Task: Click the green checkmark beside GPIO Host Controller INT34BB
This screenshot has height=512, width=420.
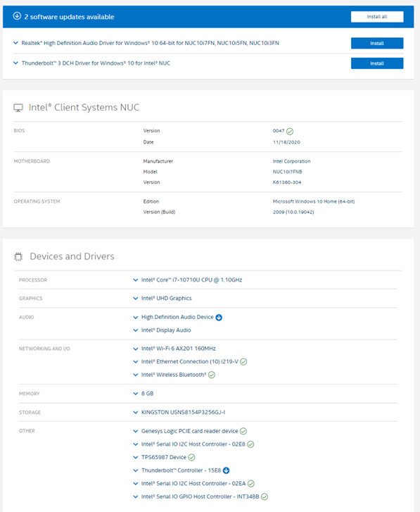Action: (x=265, y=497)
